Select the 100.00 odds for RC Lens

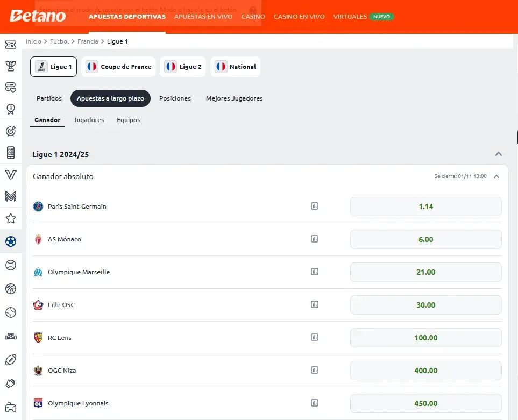click(x=425, y=338)
